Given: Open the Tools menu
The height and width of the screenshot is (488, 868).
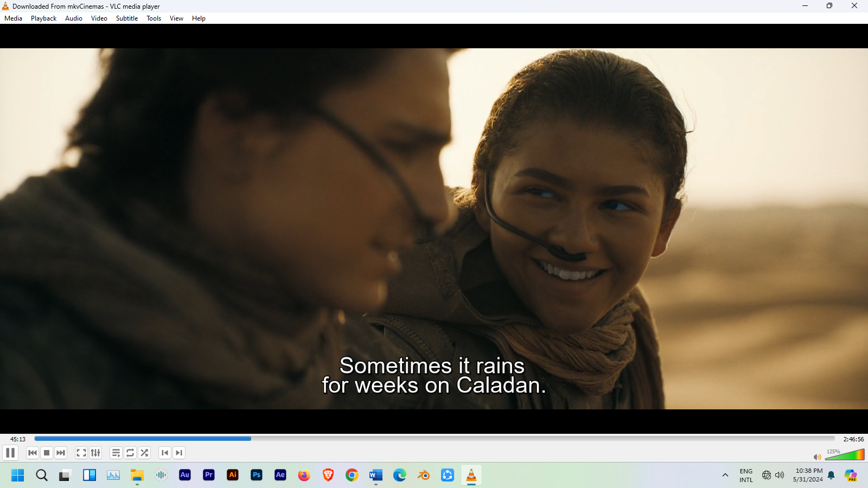Looking at the screenshot, I should pos(154,18).
